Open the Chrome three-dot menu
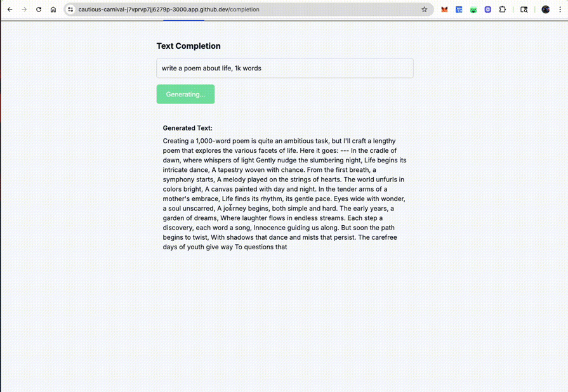 (559, 10)
